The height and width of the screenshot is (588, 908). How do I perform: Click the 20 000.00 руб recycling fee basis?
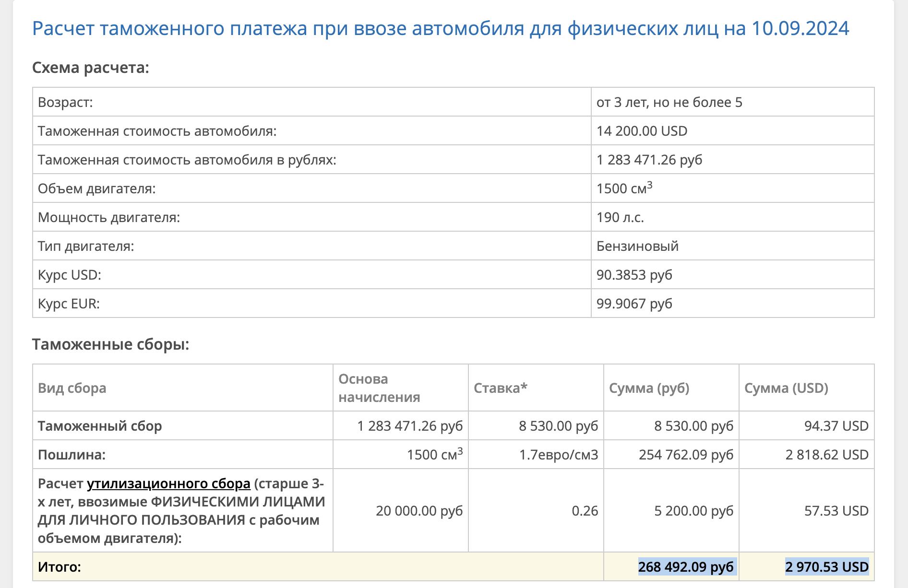coord(419,511)
